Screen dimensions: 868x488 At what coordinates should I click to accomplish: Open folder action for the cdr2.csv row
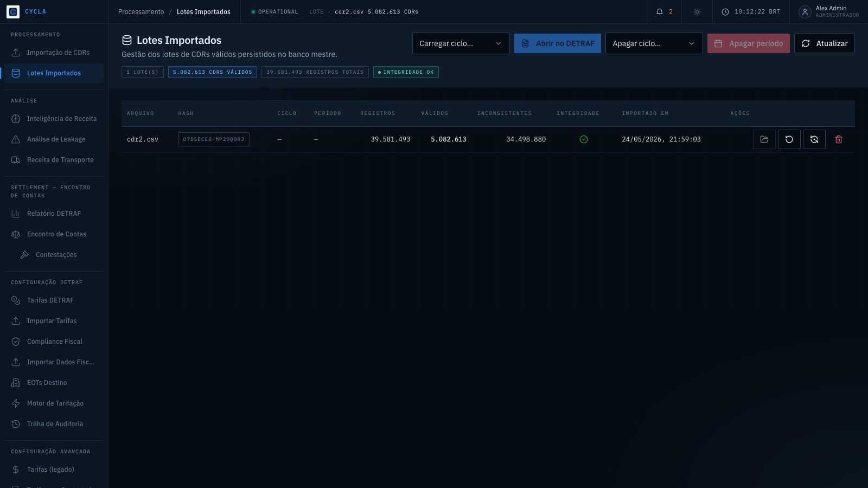(764, 139)
